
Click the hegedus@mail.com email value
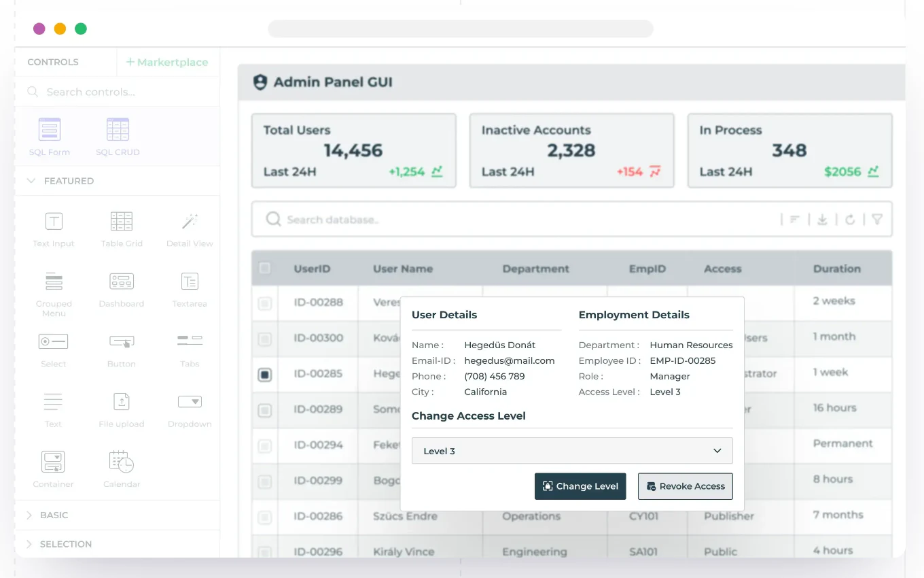510,360
